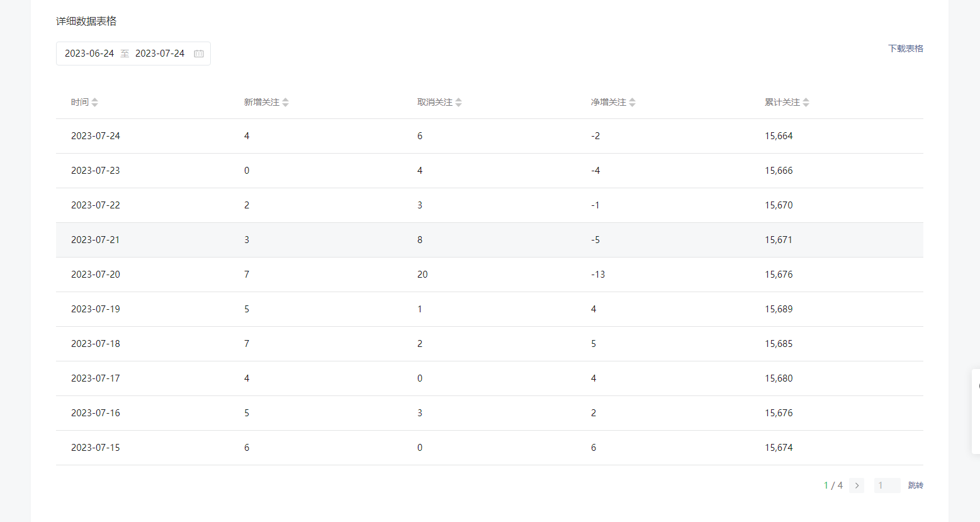The height and width of the screenshot is (522, 980).
Task: Click the 1 / 4 page indicator
Action: (833, 485)
